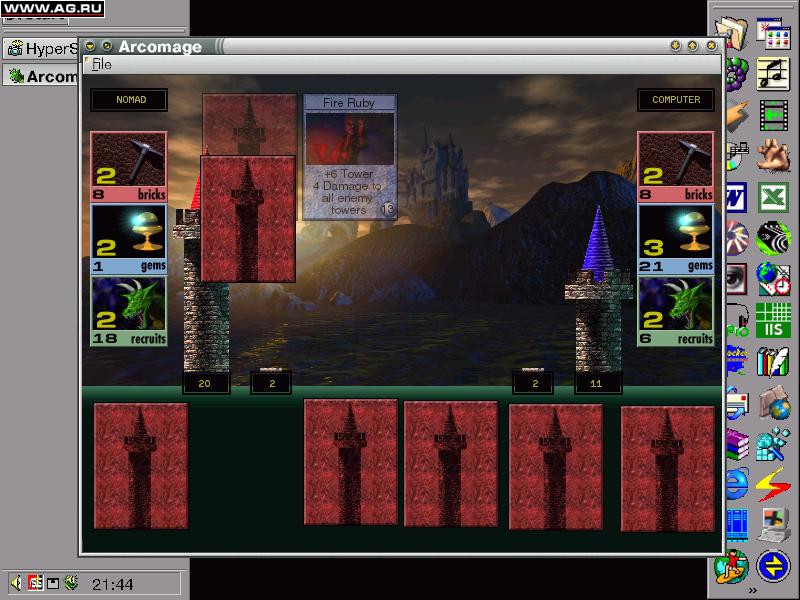Click the green bug tray icon
Screen dimensions: 800x600
[71, 582]
